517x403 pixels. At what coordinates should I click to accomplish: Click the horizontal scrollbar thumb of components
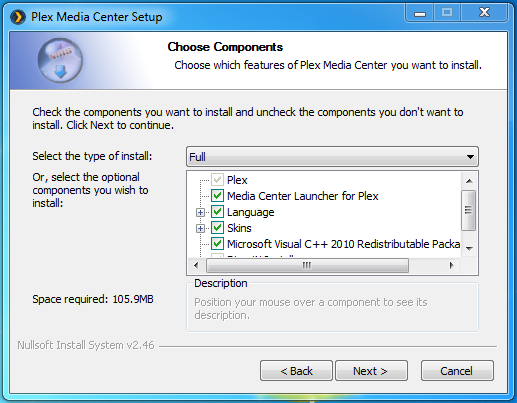click(x=307, y=265)
